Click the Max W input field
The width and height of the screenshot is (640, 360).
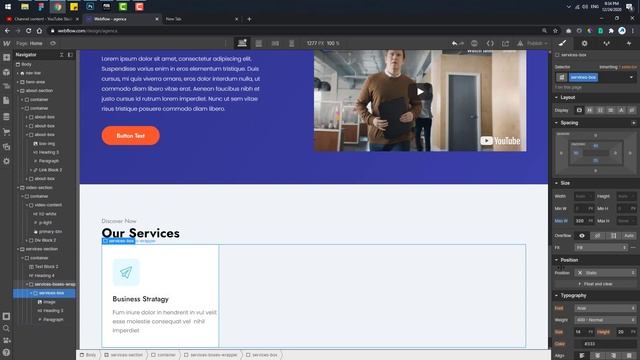click(x=583, y=221)
